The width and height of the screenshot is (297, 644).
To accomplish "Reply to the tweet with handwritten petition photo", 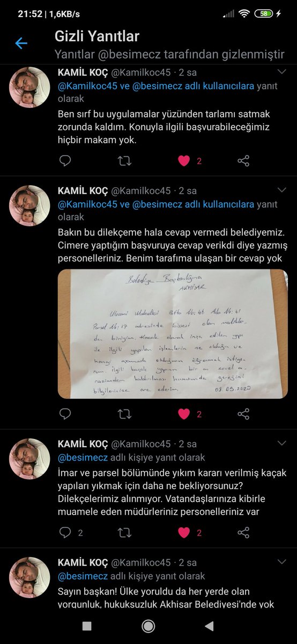I will (x=65, y=414).
